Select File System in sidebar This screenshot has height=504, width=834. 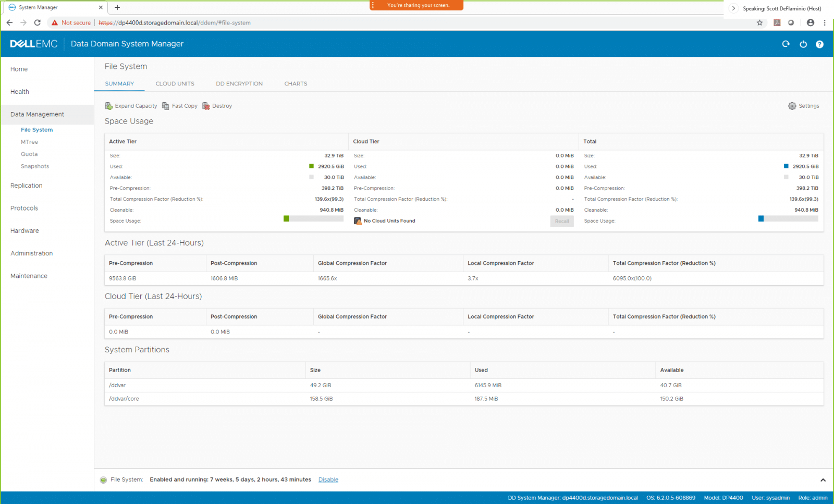click(x=36, y=130)
